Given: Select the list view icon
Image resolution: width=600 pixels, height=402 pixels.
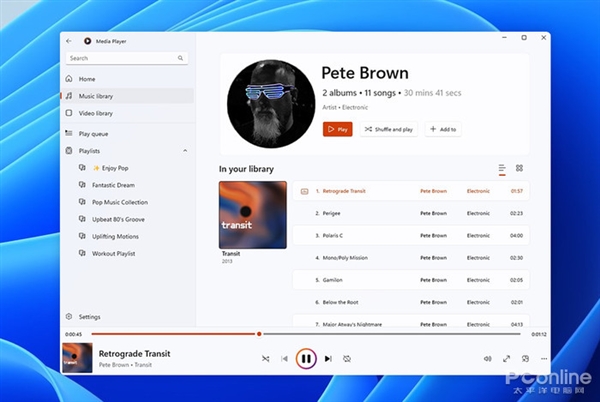Looking at the screenshot, I should coord(502,169).
